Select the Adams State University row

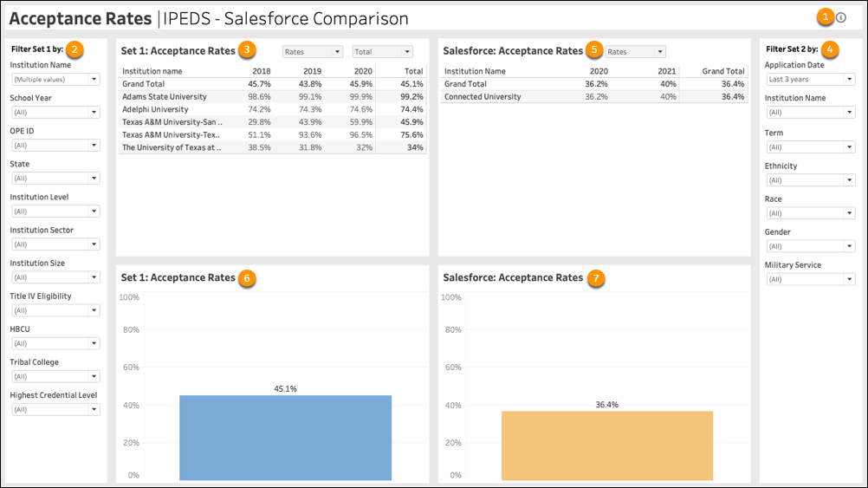[273, 96]
